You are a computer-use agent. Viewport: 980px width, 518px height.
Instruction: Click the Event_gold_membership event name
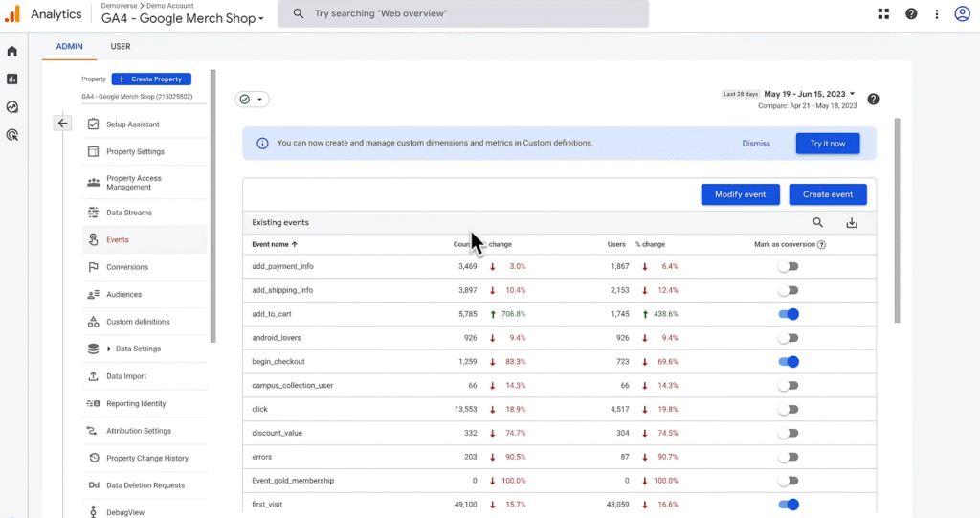coord(293,481)
